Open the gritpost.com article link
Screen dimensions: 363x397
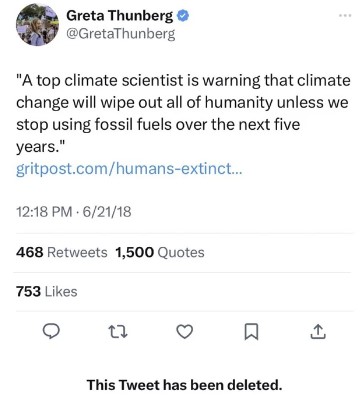[x=129, y=169]
